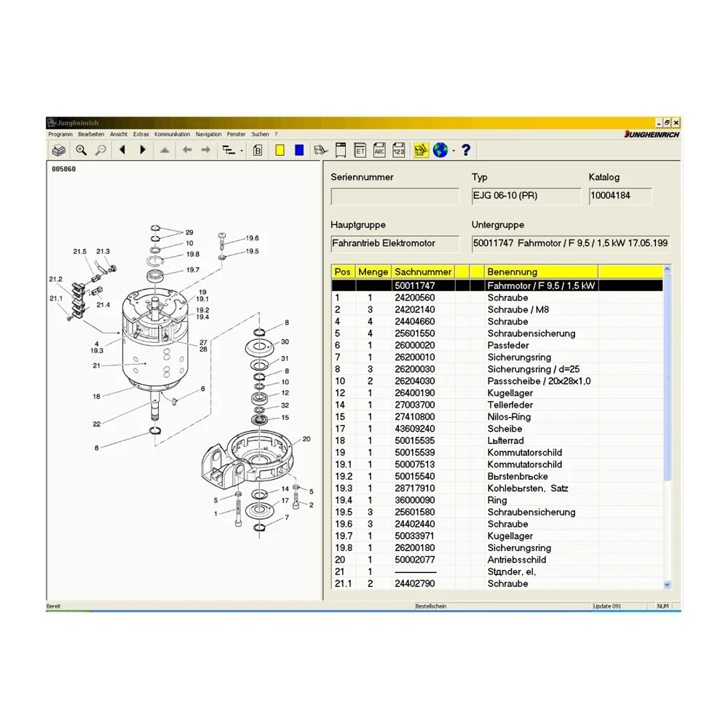Toggle the blue highlight square on toolbar
This screenshot has height=728, width=728.
[298, 150]
